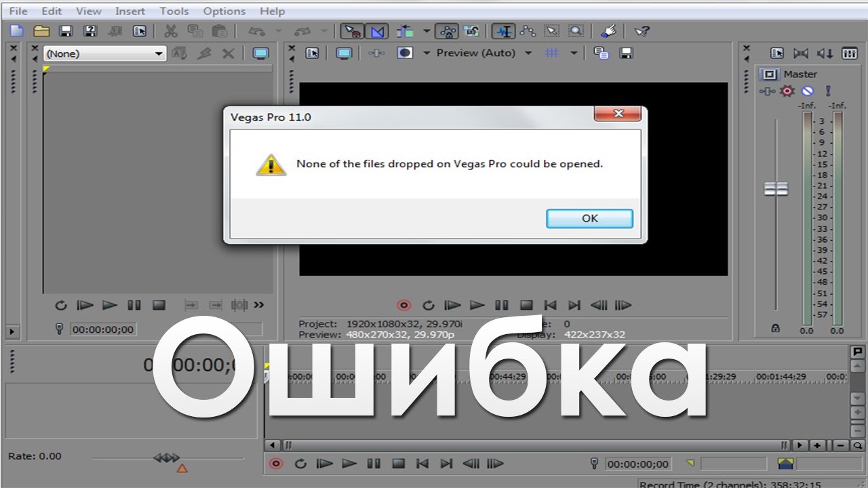
Task: Copy snapshot to clipboard in preview
Action: click(x=601, y=53)
